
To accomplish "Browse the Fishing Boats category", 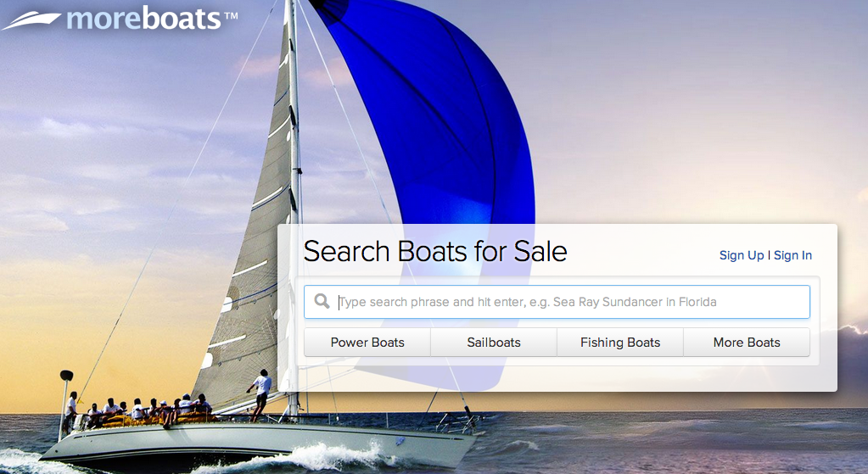I will point(620,343).
